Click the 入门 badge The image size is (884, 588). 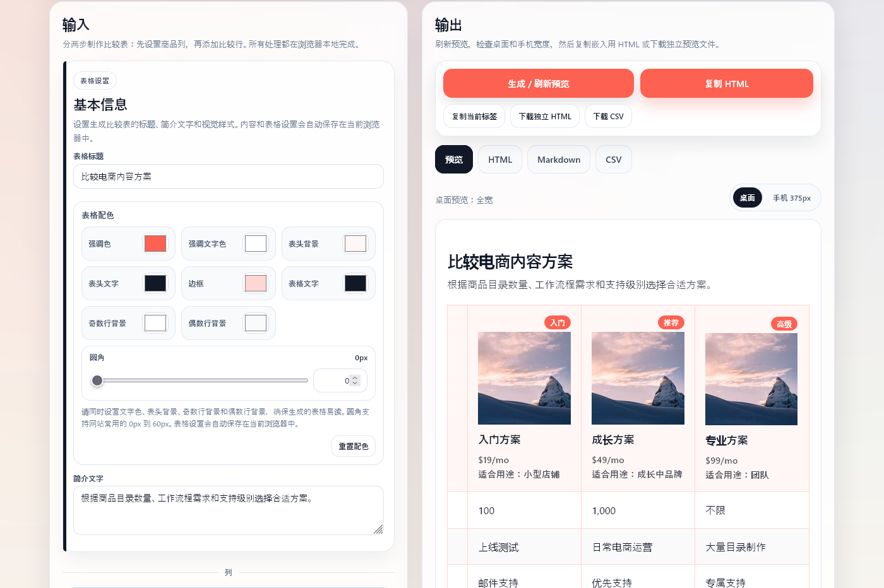click(558, 322)
